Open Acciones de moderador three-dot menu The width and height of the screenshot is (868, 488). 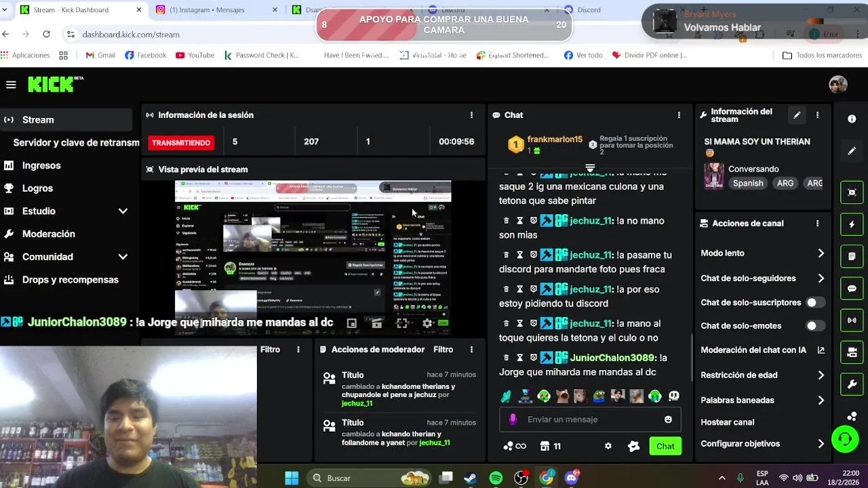pos(471,350)
